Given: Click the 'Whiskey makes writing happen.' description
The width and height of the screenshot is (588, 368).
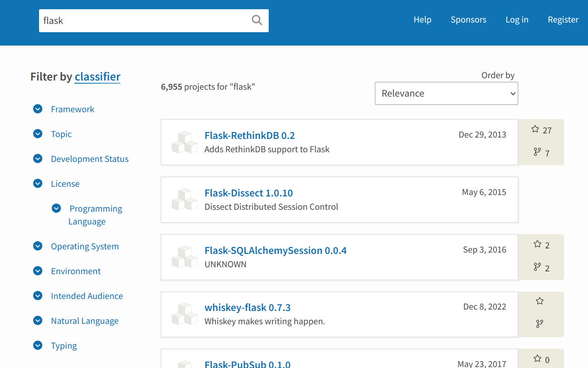Looking at the screenshot, I should (x=265, y=321).
